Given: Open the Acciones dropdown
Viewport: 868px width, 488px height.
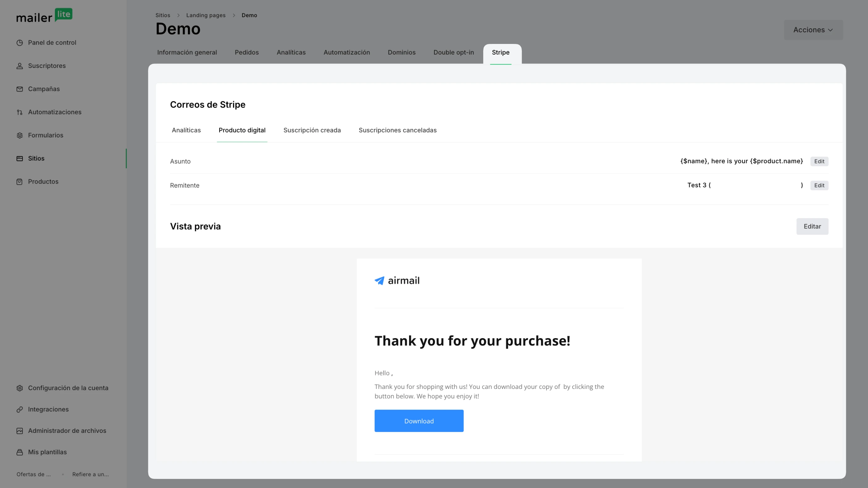Looking at the screenshot, I should tap(813, 30).
